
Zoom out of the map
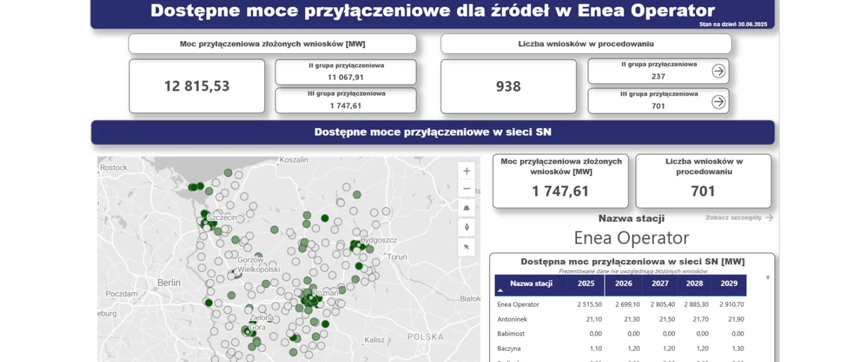click(466, 189)
